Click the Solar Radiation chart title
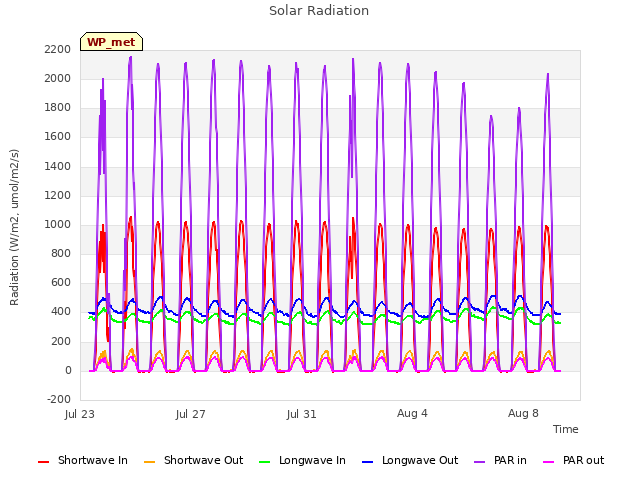The width and height of the screenshot is (640, 480). 319,11
